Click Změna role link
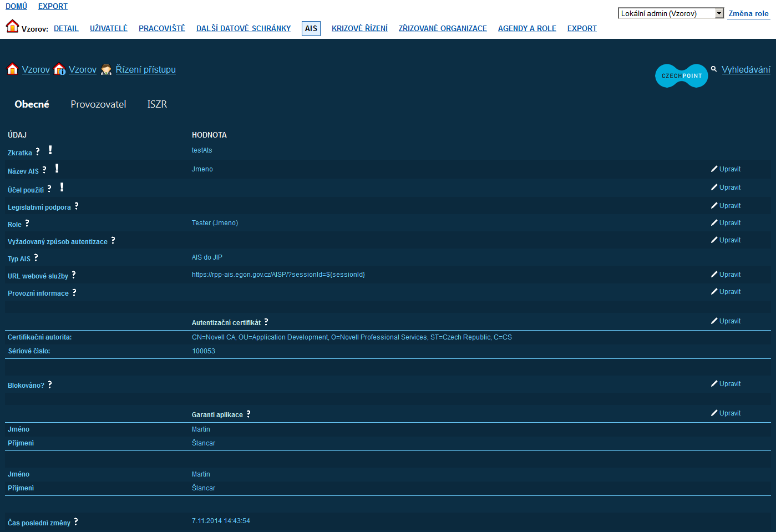The image size is (776, 532). point(749,13)
